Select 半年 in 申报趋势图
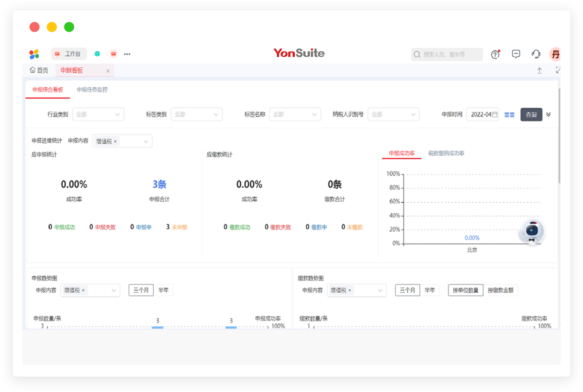The width and height of the screenshot is (583, 392). point(163,290)
